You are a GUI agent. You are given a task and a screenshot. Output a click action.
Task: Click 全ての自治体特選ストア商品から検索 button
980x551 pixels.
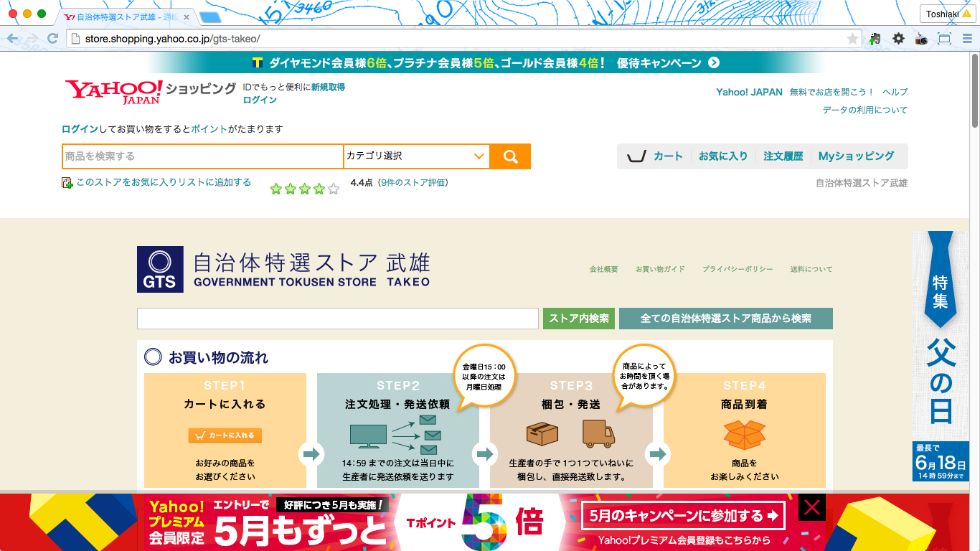coord(726,319)
